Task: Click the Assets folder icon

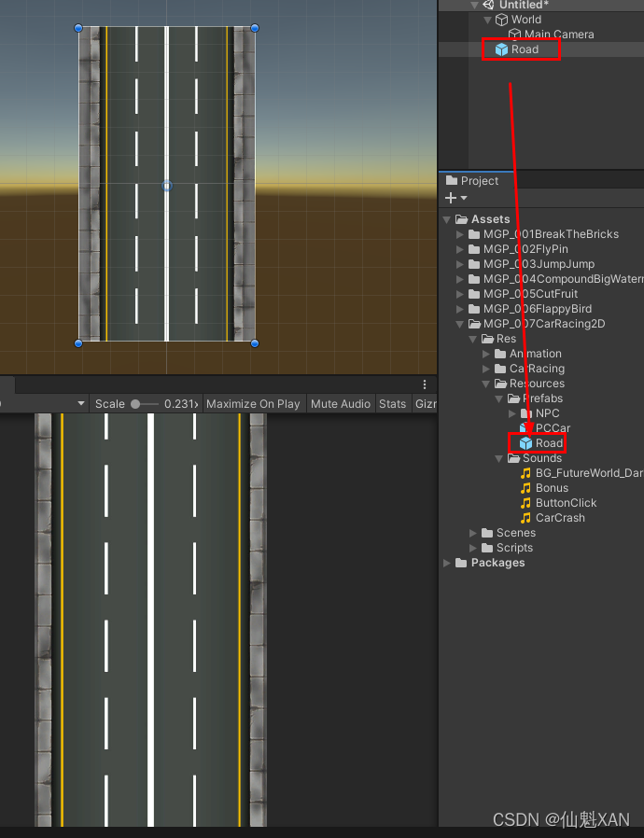Action: point(461,219)
